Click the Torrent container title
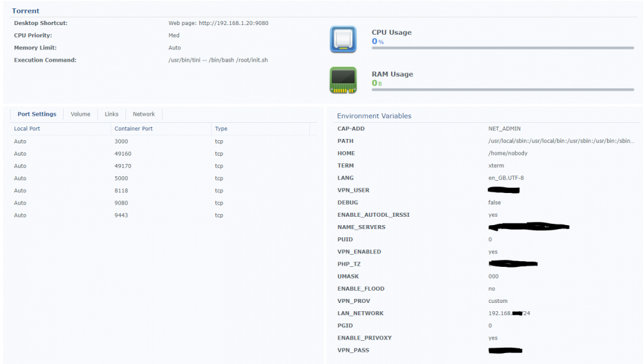This screenshot has width=643, height=364. click(26, 11)
